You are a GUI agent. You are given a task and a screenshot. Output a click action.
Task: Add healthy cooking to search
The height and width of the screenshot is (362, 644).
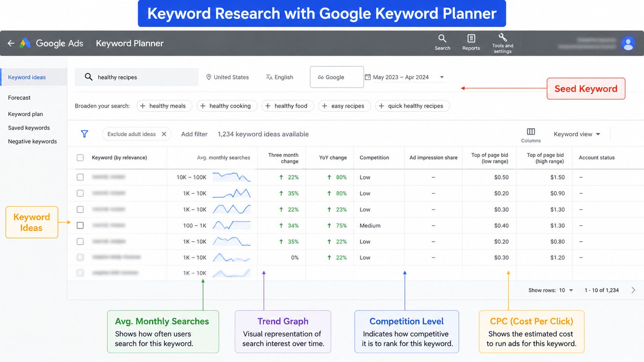tap(227, 106)
